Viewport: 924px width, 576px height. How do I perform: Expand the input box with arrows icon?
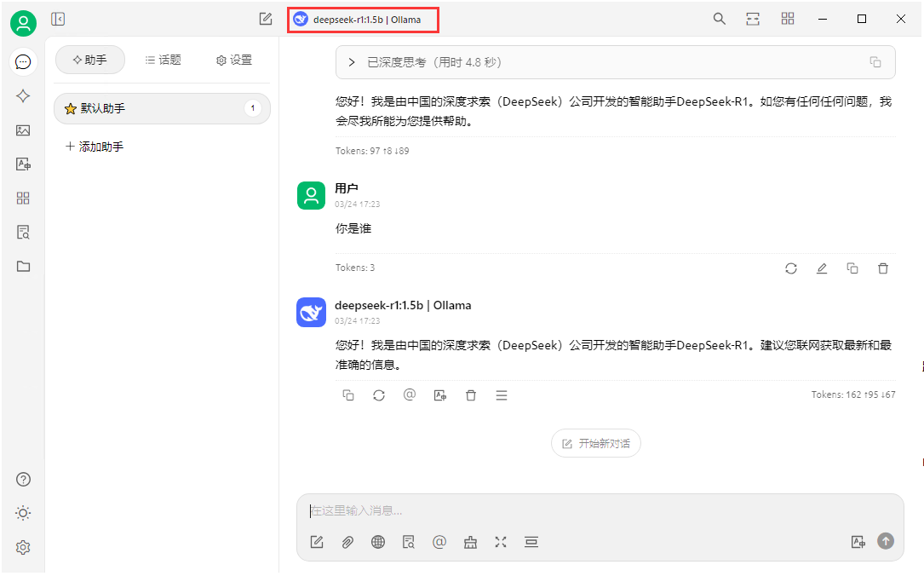501,542
